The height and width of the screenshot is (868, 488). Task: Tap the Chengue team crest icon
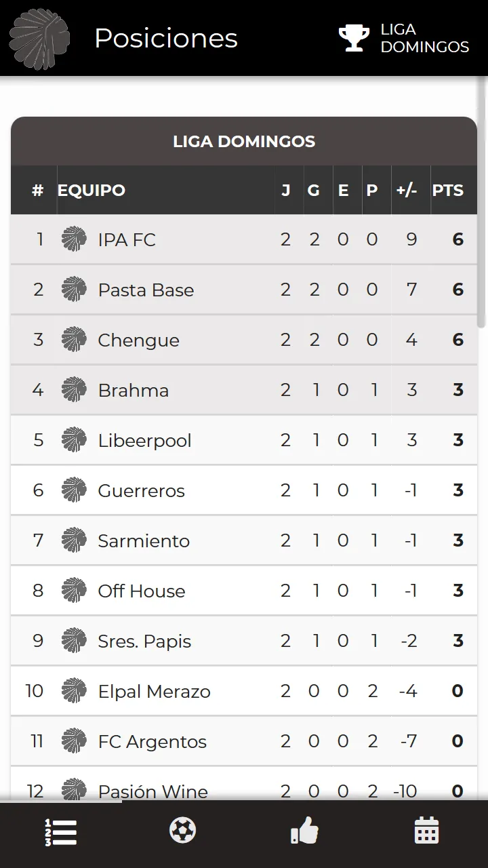tap(74, 340)
